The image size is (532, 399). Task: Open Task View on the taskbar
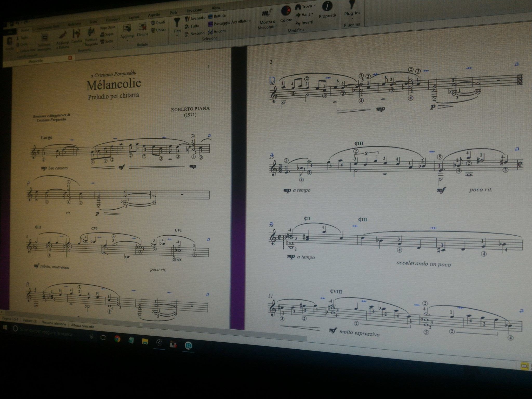point(103,337)
